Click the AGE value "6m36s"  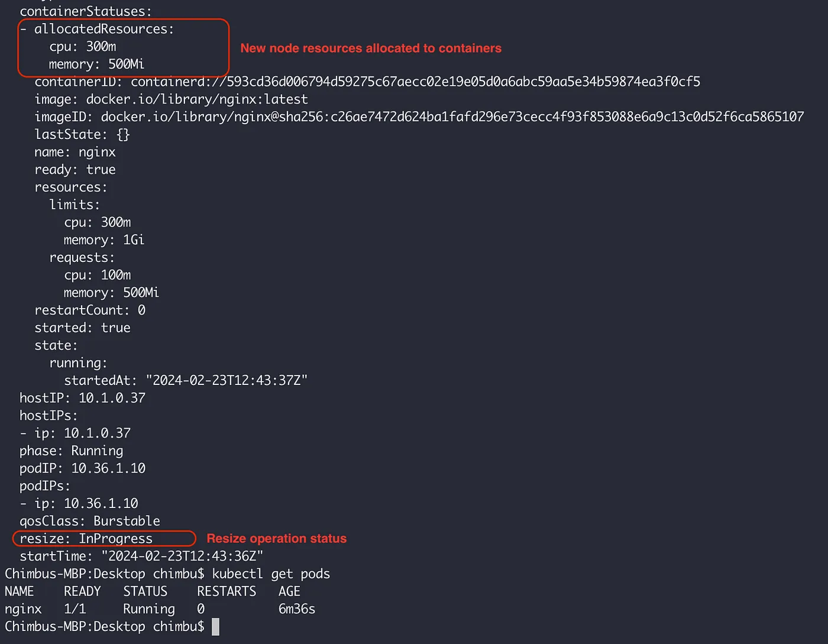pos(296,609)
